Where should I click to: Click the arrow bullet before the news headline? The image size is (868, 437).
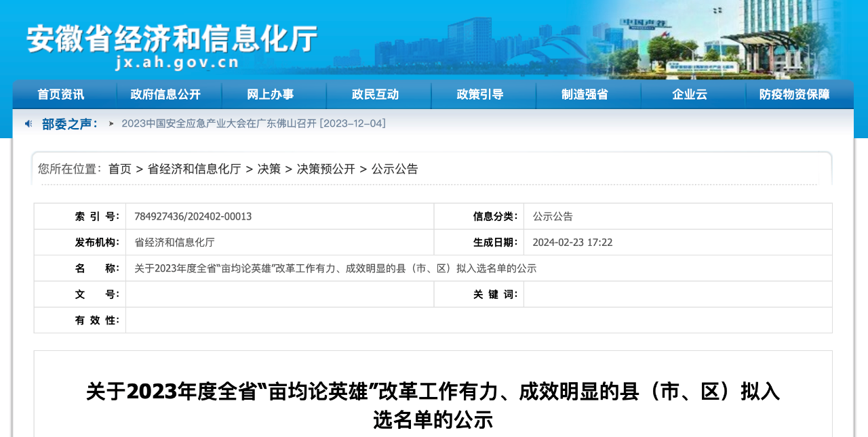[x=111, y=124]
